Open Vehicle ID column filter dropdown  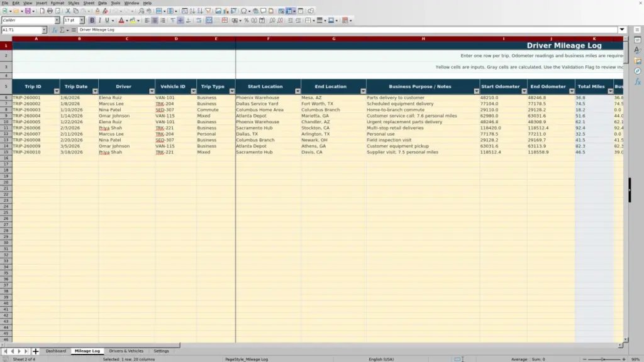[193, 91]
